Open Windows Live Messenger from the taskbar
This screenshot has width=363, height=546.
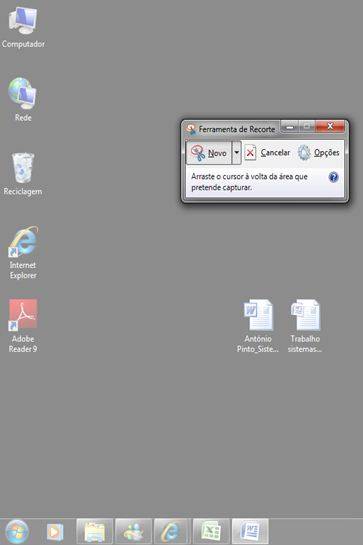pos(133,531)
